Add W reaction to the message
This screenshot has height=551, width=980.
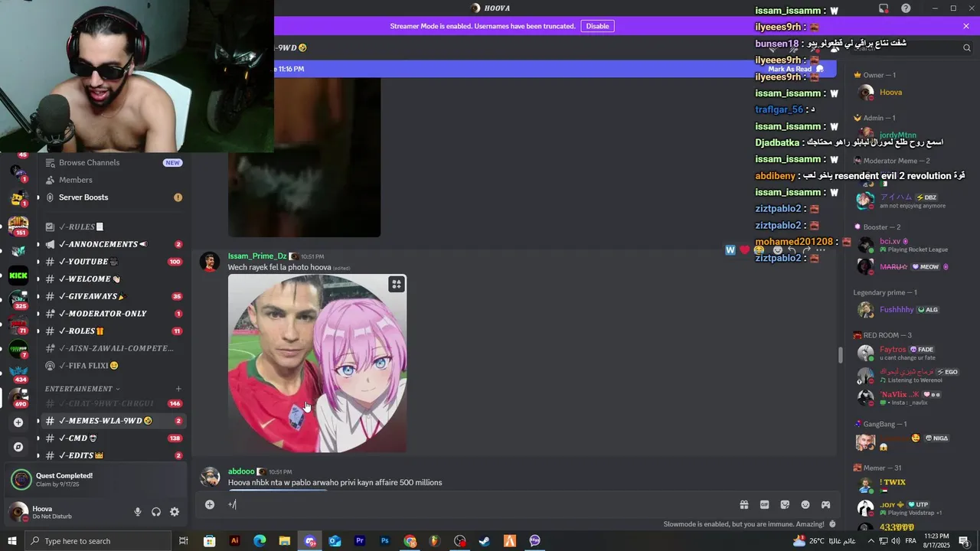(x=730, y=250)
